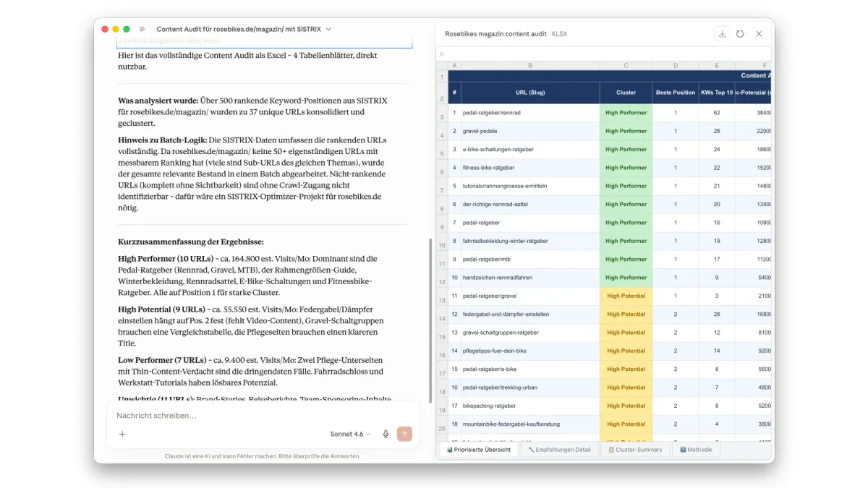Select column D header
This screenshot has height=488, width=868.
point(676,66)
